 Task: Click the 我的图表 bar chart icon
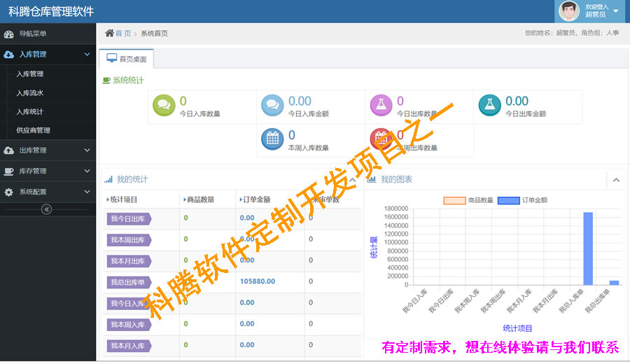(x=372, y=179)
